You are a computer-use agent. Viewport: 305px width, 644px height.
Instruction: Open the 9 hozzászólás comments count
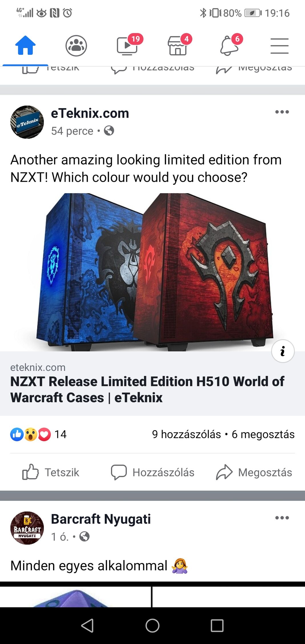coord(186,434)
